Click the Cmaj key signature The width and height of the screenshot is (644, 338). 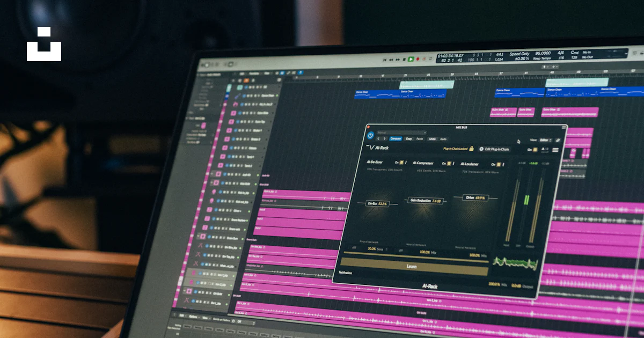click(575, 53)
